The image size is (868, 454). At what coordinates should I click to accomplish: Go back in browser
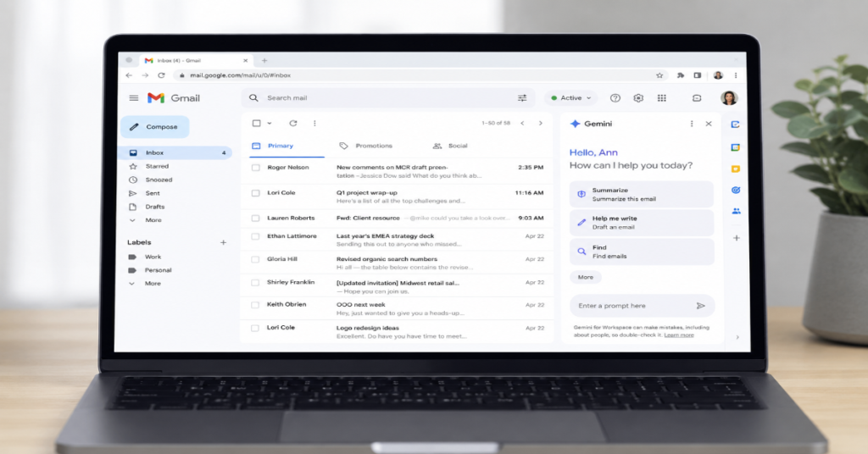(x=129, y=75)
